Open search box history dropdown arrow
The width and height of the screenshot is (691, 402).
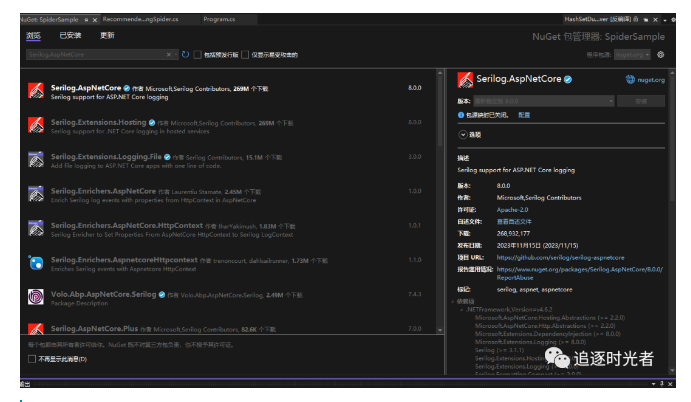click(176, 55)
